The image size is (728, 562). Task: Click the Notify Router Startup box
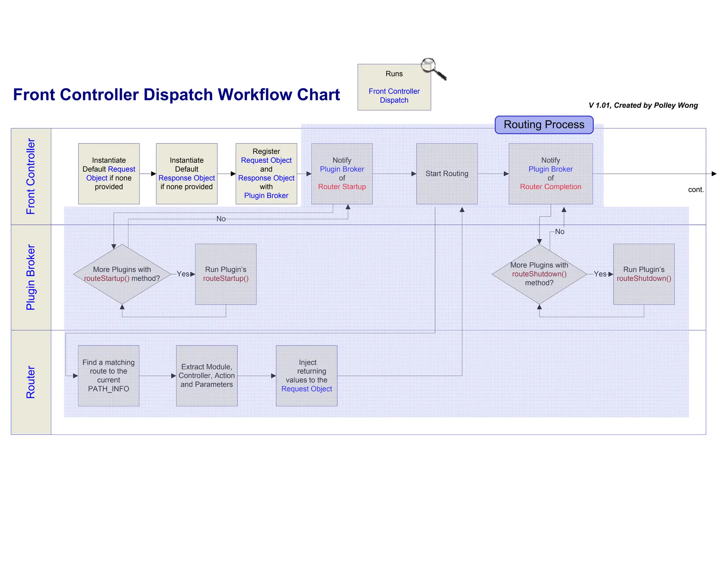click(342, 174)
